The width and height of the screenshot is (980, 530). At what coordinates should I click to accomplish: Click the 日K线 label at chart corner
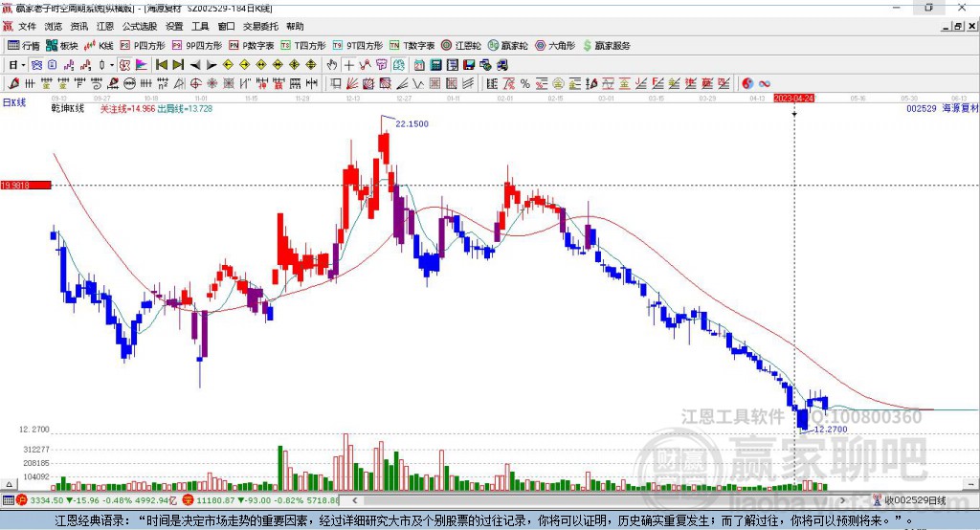14,102
